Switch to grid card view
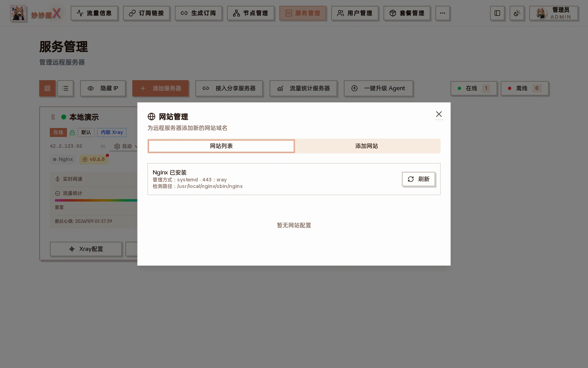Viewport: 588px width, 368px height. pos(47,88)
